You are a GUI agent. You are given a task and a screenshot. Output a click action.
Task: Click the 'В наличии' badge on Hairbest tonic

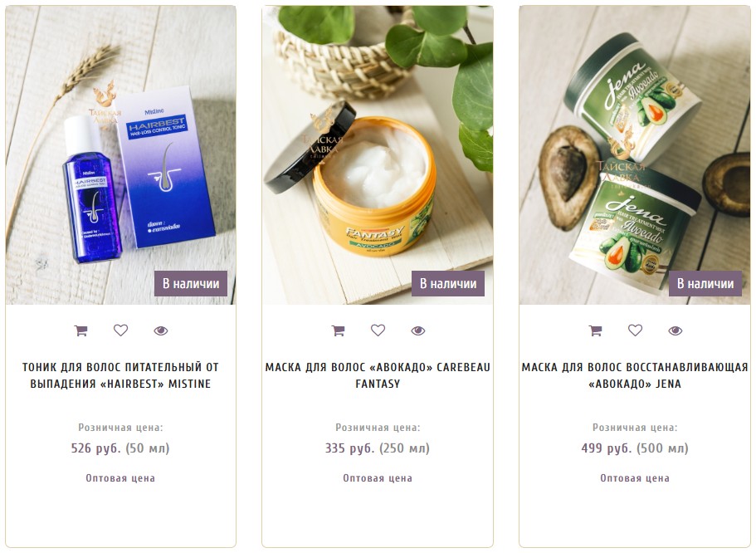pyautogui.click(x=191, y=284)
